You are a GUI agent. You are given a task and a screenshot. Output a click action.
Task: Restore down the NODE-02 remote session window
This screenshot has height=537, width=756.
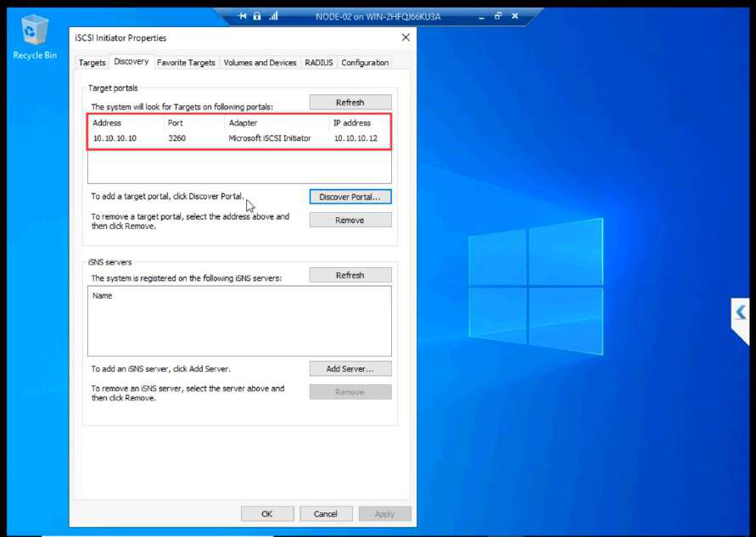point(498,16)
